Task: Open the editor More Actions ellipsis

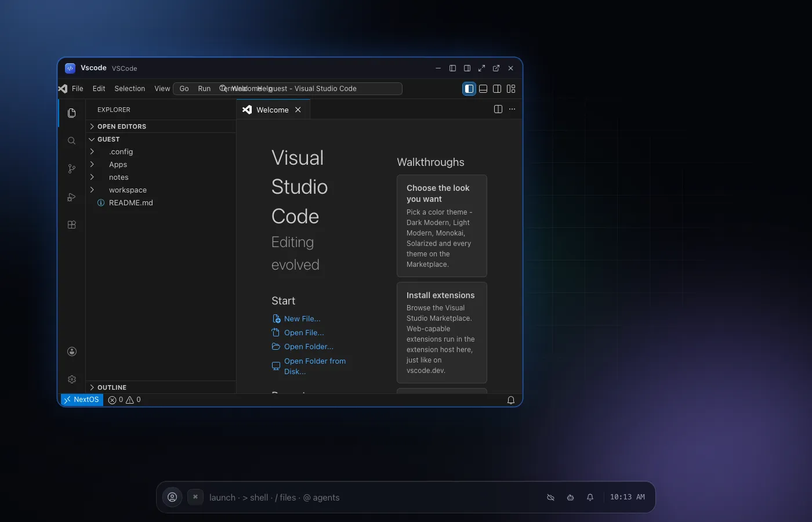Action: tap(512, 109)
